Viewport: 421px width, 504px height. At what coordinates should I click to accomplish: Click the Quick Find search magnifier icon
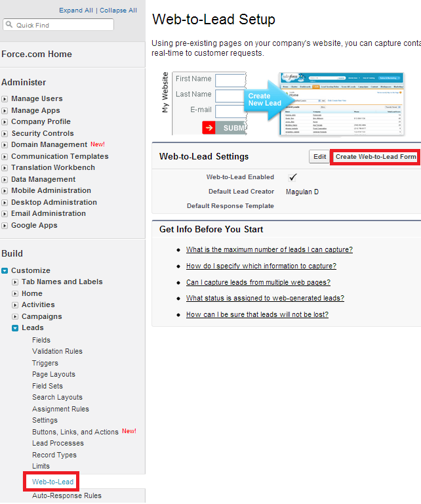click(9, 25)
